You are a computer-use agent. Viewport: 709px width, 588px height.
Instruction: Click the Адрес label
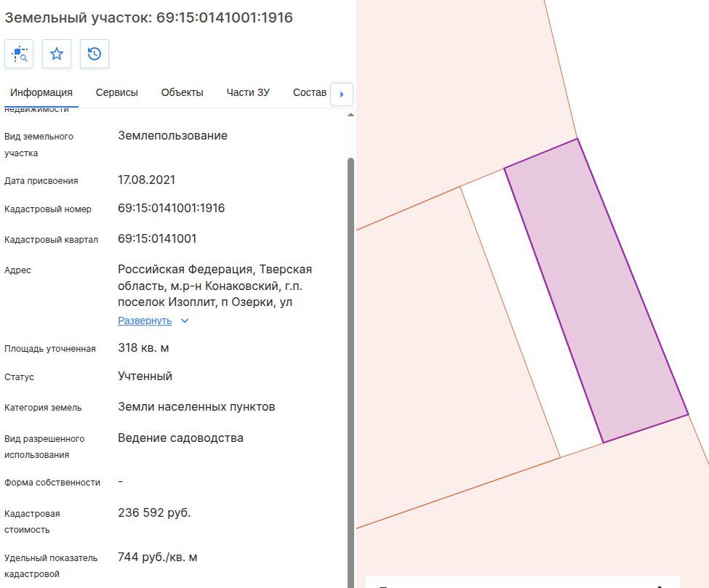click(17, 270)
